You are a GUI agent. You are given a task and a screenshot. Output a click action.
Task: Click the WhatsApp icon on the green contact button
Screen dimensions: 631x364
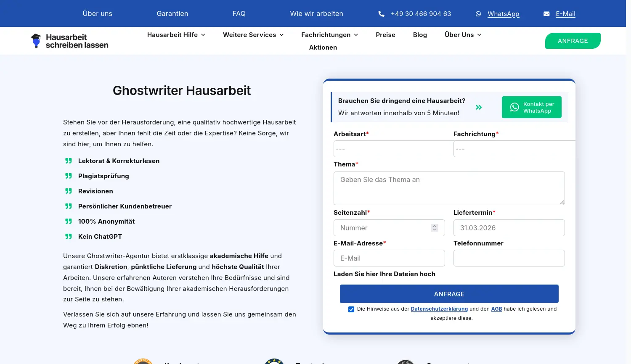click(x=514, y=107)
